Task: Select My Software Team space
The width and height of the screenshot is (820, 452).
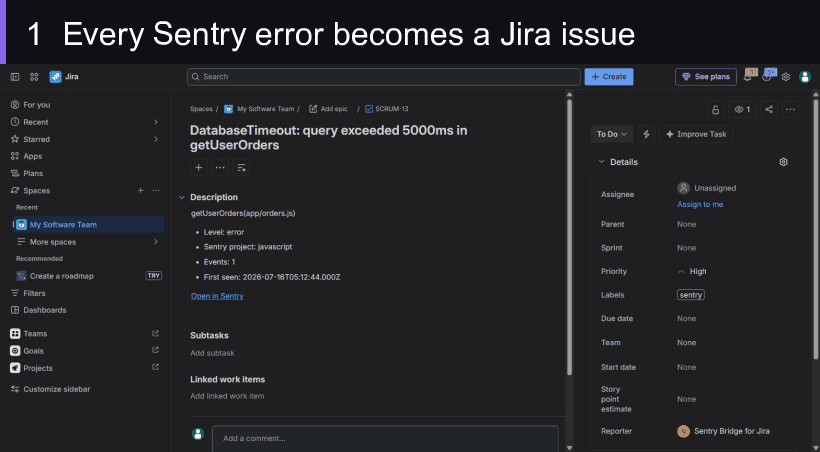Action: click(88, 224)
